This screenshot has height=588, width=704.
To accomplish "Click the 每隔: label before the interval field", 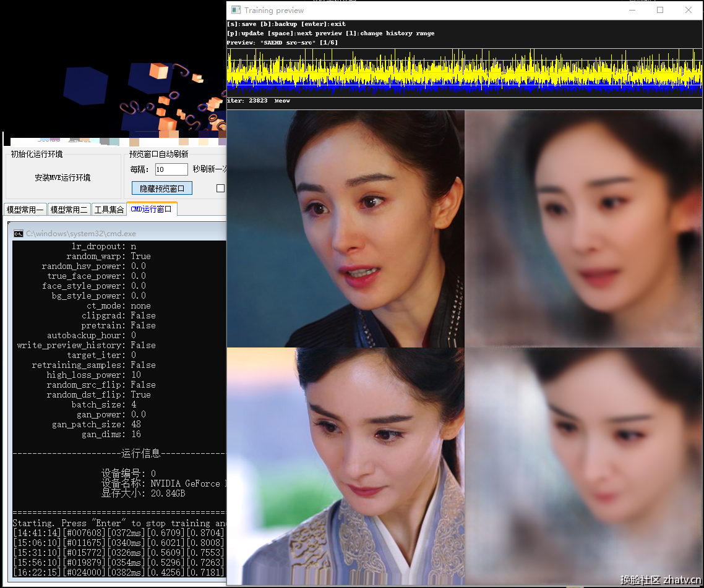I will [139, 169].
